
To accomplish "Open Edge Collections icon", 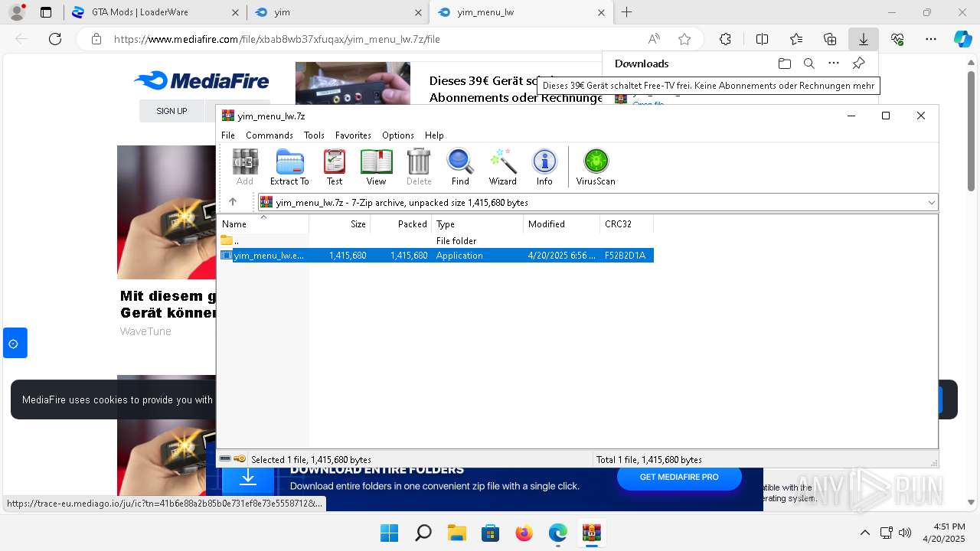I will [x=830, y=39].
